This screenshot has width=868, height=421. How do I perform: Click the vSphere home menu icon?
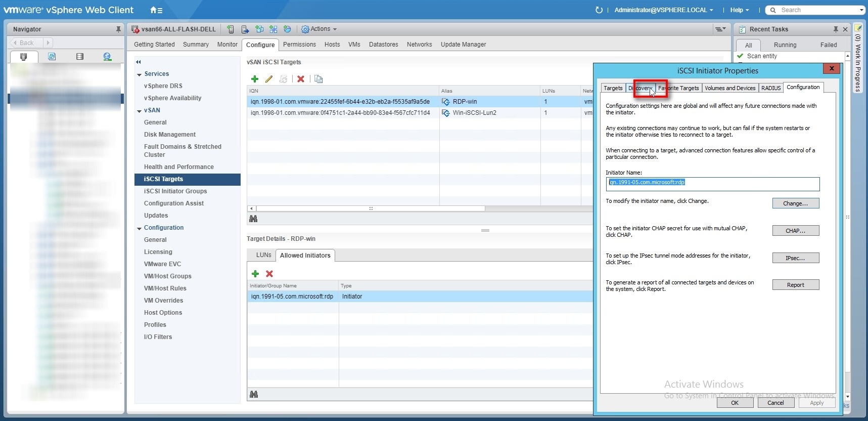156,10
